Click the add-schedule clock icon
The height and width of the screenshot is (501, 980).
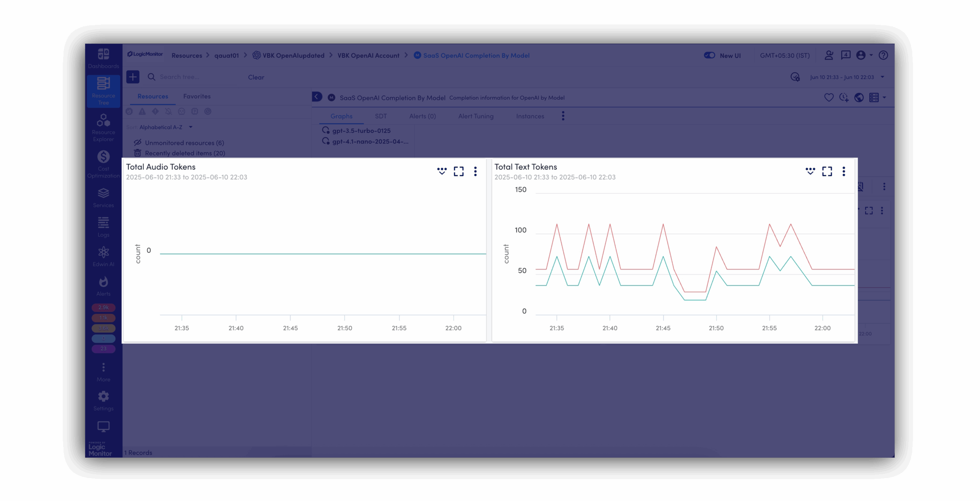(844, 98)
